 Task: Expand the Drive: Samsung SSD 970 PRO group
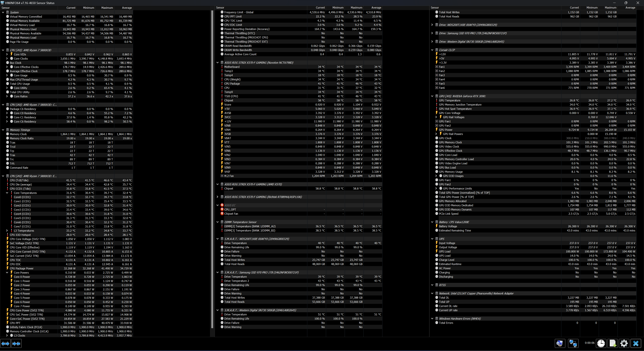(x=432, y=33)
